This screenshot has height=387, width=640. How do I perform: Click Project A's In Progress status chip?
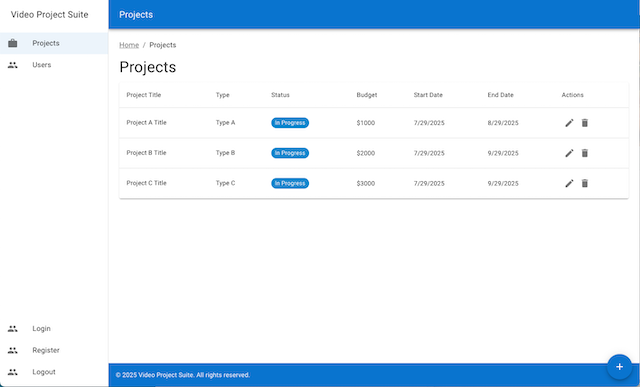(x=290, y=123)
